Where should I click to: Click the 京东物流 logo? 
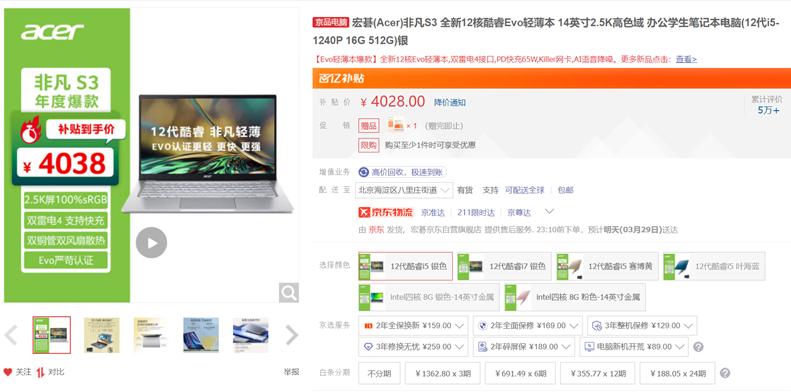point(386,212)
